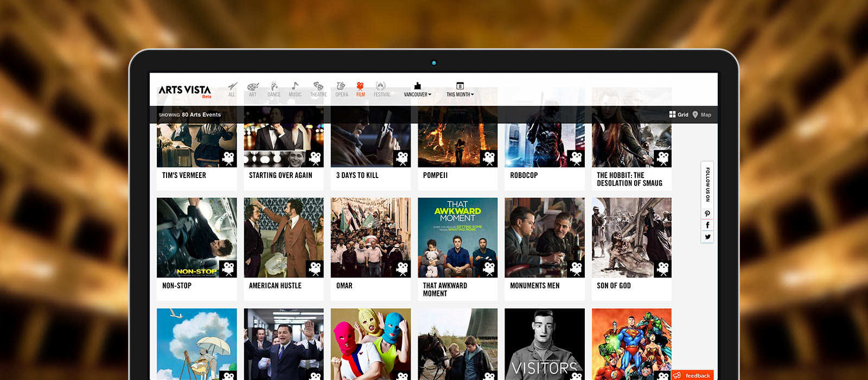This screenshot has height=380, width=868.
Task: Click the film camera badge on Non-Stop
Action: point(228,269)
